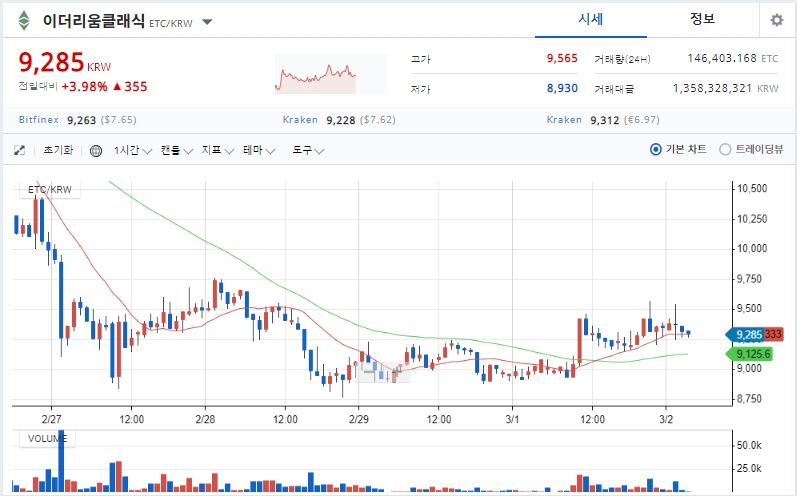This screenshot has width=797, height=496.
Task: Click the 10,500 price axis label
Action: point(752,189)
